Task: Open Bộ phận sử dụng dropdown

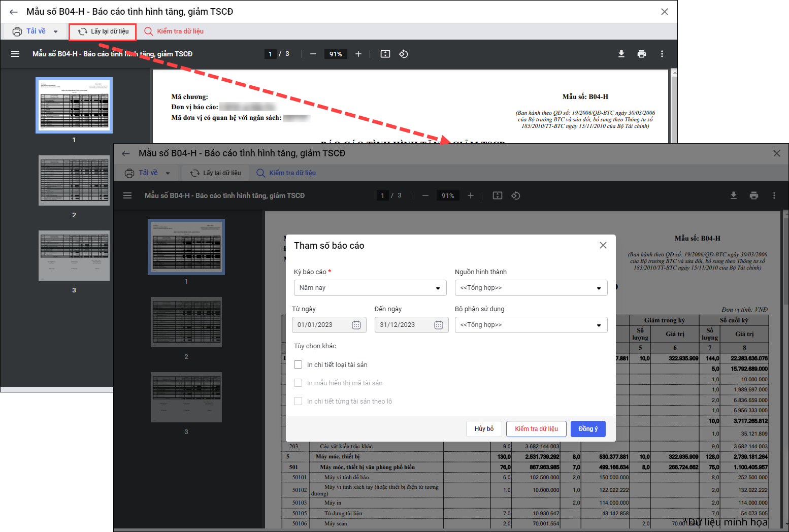Action: 531,325
